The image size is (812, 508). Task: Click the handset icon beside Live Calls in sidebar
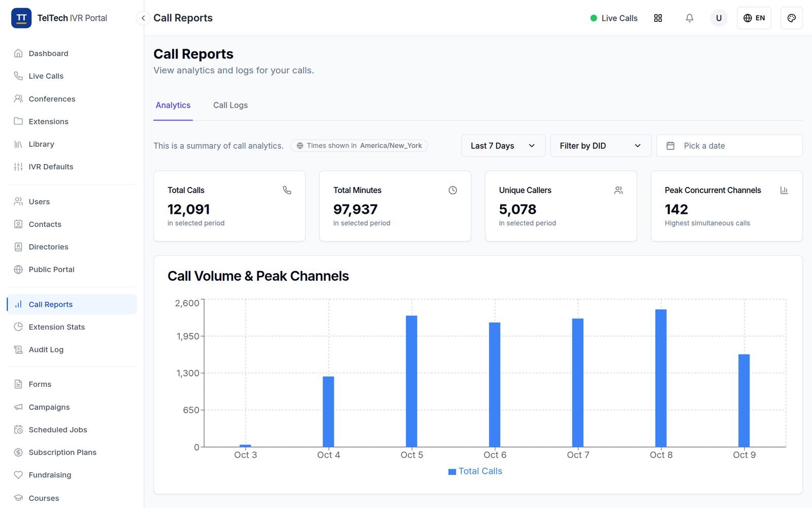pos(18,76)
